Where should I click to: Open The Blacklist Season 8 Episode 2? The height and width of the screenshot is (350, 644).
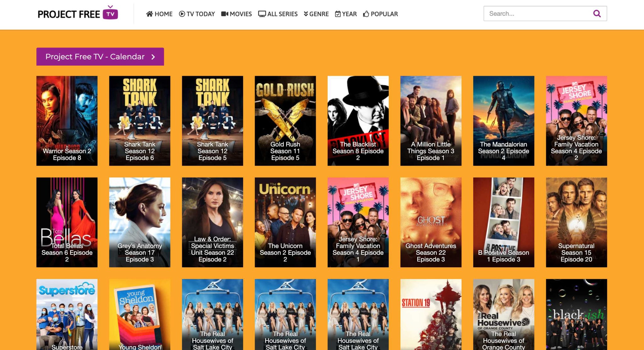(358, 121)
